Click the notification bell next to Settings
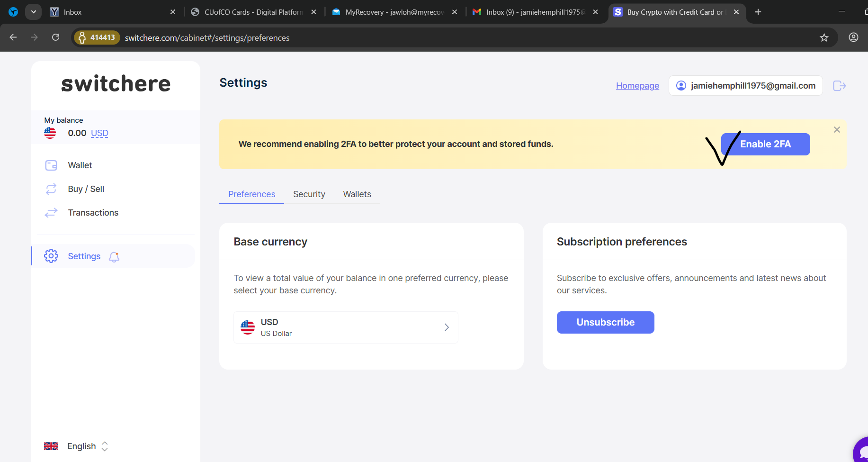Screen dimensions: 868x462 click(x=114, y=257)
